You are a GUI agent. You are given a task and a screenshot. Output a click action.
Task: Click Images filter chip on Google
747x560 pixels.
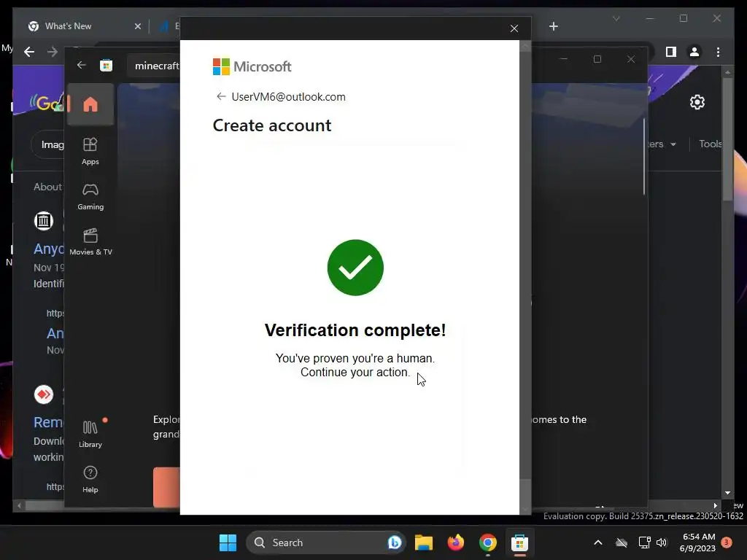pos(48,145)
